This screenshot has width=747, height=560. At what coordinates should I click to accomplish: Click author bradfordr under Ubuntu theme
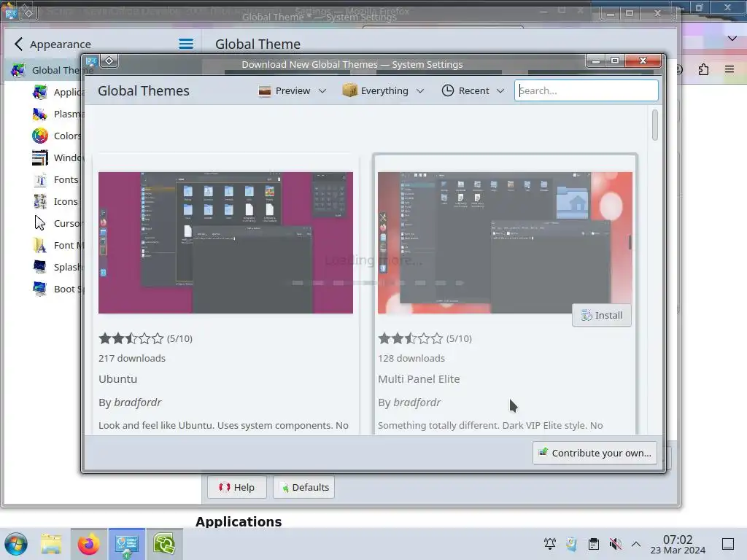(x=138, y=402)
